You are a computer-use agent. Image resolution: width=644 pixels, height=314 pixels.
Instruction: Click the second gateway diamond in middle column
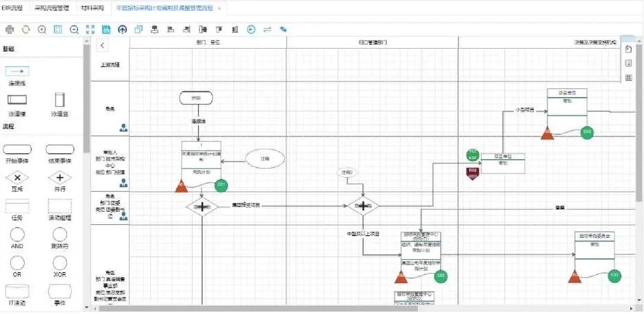click(x=363, y=206)
